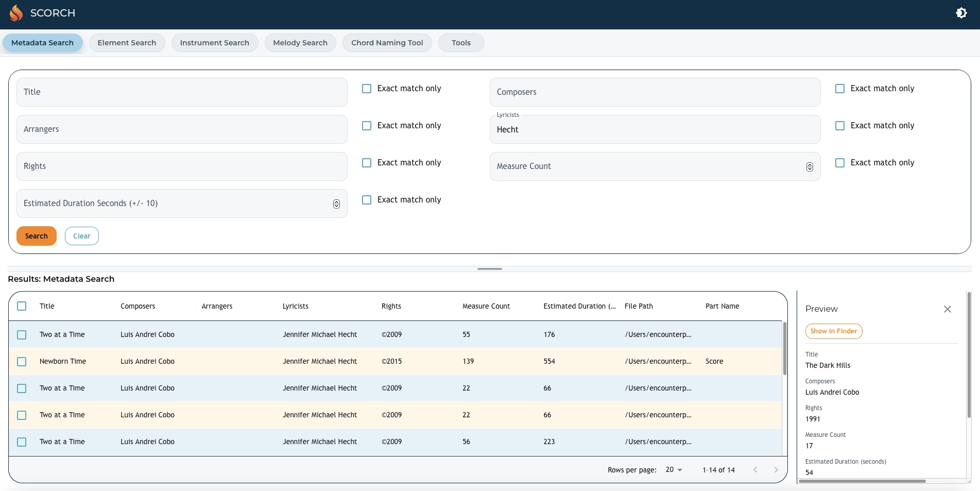Tick the select-all checkbox in table header

22,306
